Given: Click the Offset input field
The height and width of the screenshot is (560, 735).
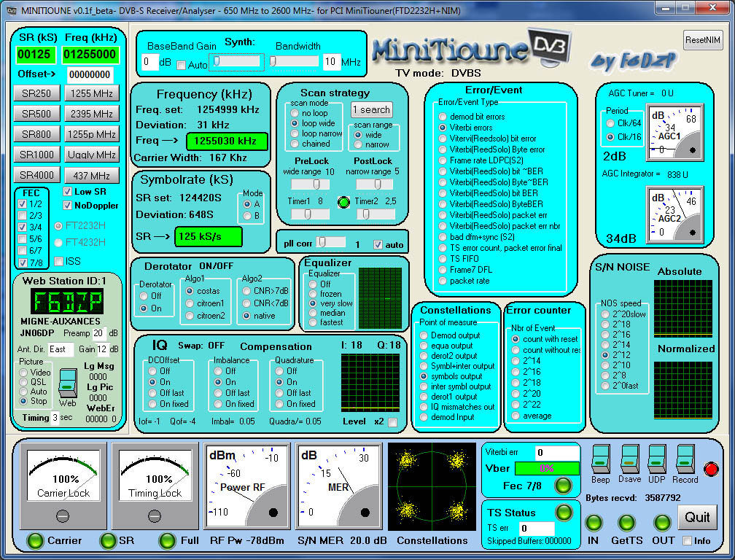Looking at the screenshot, I should tap(90, 74).
